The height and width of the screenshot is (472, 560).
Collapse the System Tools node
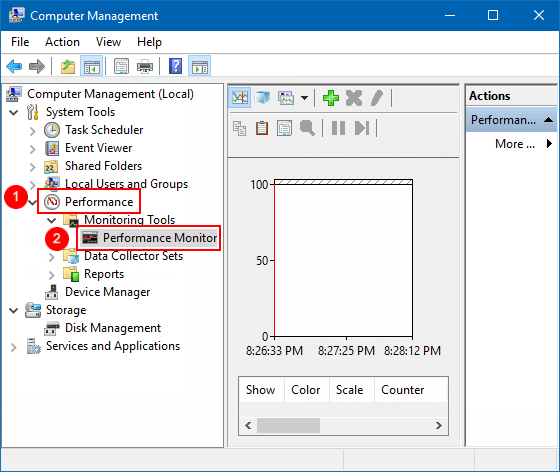click(14, 113)
